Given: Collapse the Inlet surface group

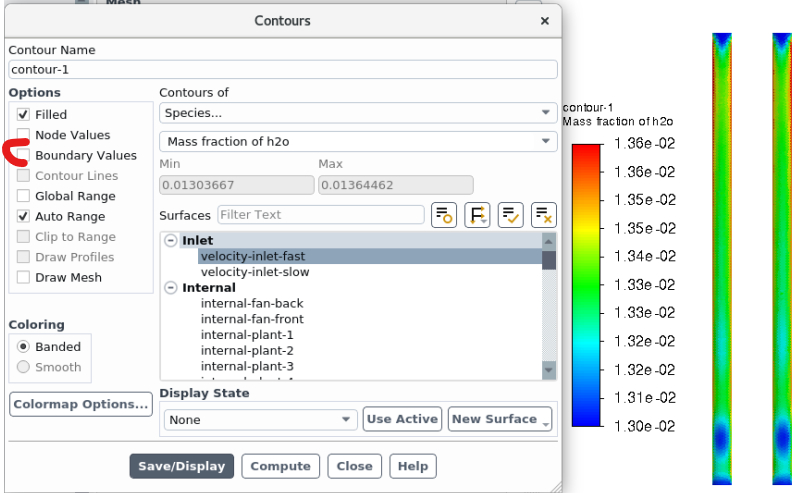Looking at the screenshot, I should [x=171, y=241].
